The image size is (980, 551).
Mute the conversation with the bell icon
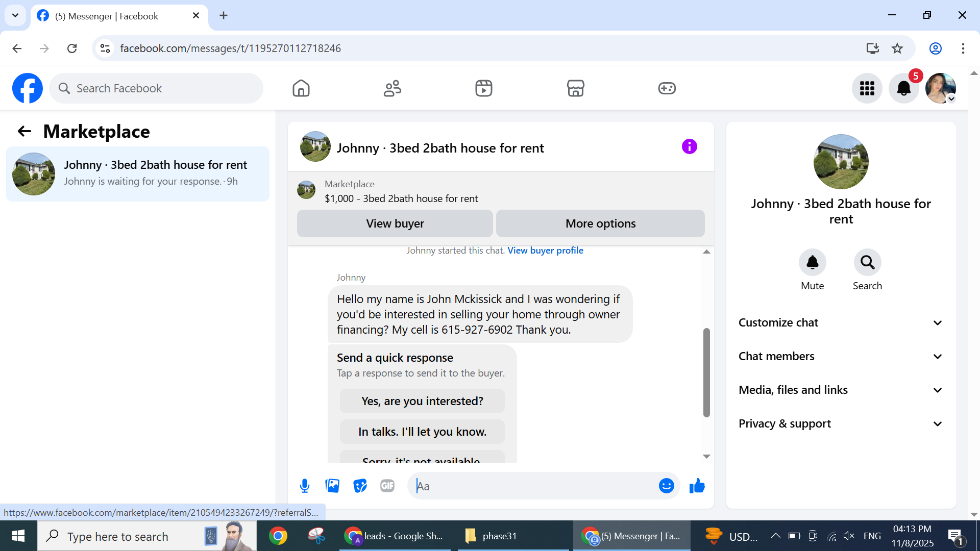click(813, 262)
